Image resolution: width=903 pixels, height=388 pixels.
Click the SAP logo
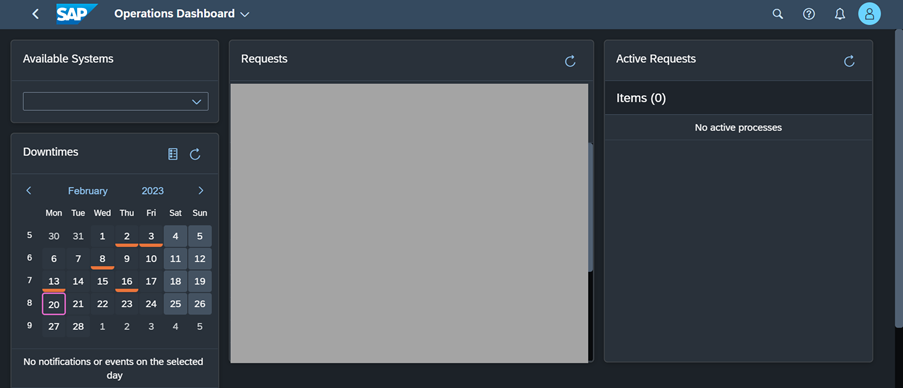(77, 14)
